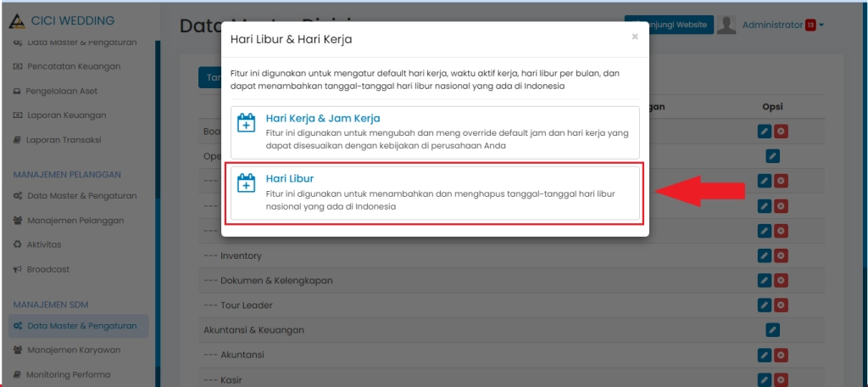Click the calendar icon beside Hari Libur
This screenshot has height=387, width=868.
[246, 183]
